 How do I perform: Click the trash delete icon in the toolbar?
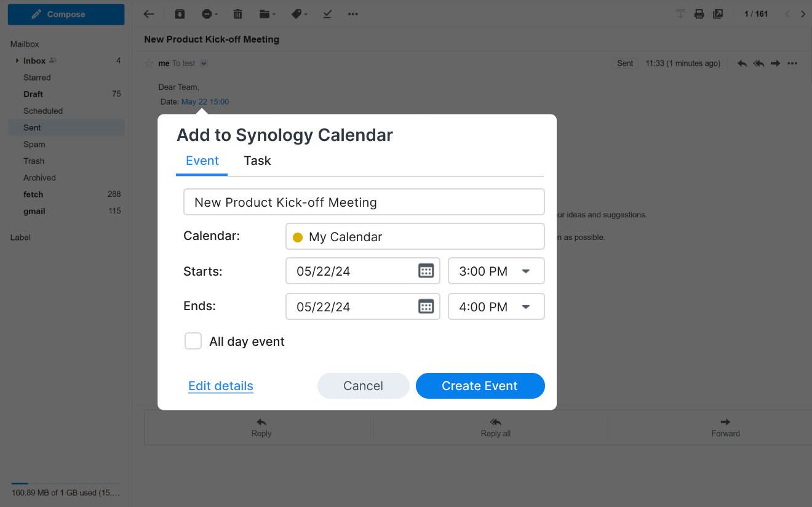pyautogui.click(x=237, y=14)
